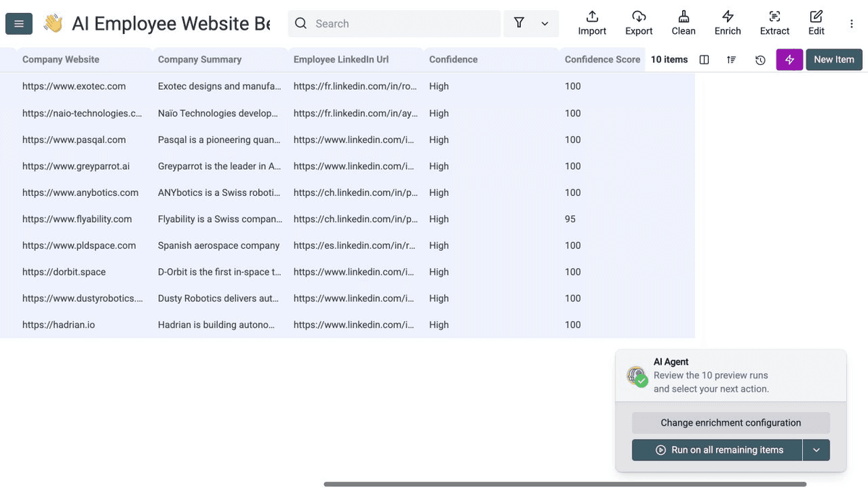
Task: Click D-Orbit is the first in-space summary
Action: point(219,272)
